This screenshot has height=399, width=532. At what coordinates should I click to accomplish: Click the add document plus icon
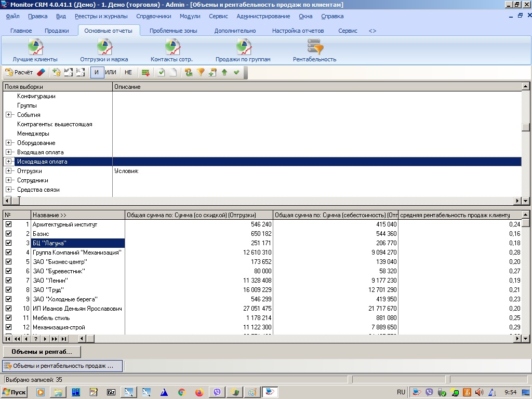(x=212, y=72)
